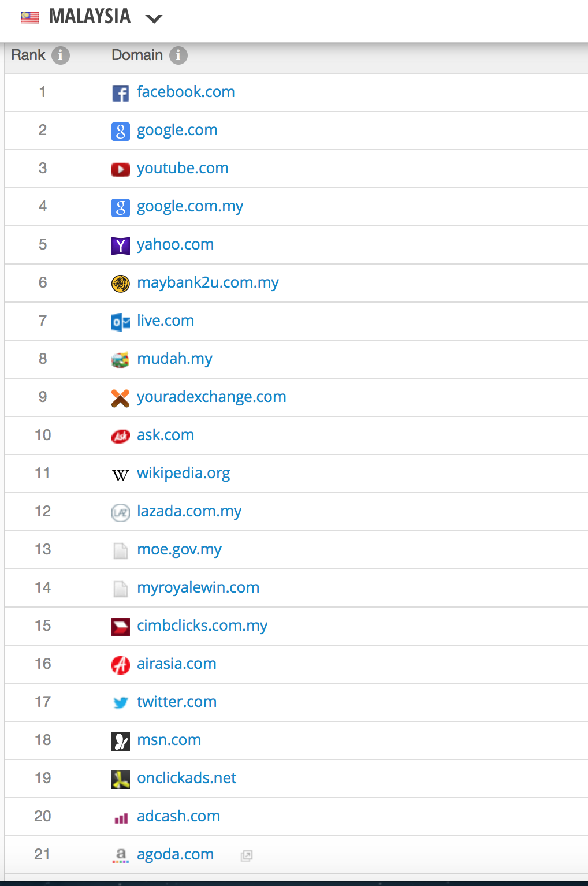Click the Outlook icon beside live.com
Screen dimensions: 588x886
point(120,322)
